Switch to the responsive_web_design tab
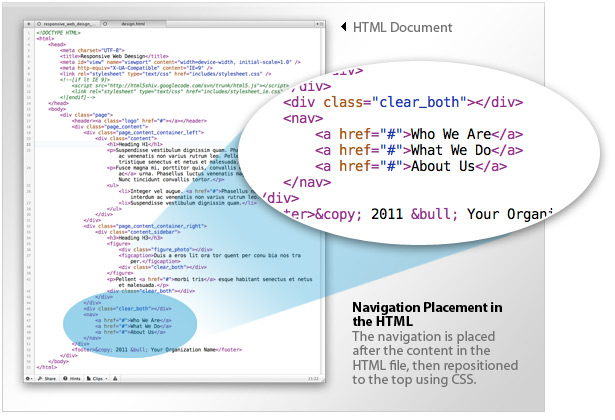 pos(69,24)
